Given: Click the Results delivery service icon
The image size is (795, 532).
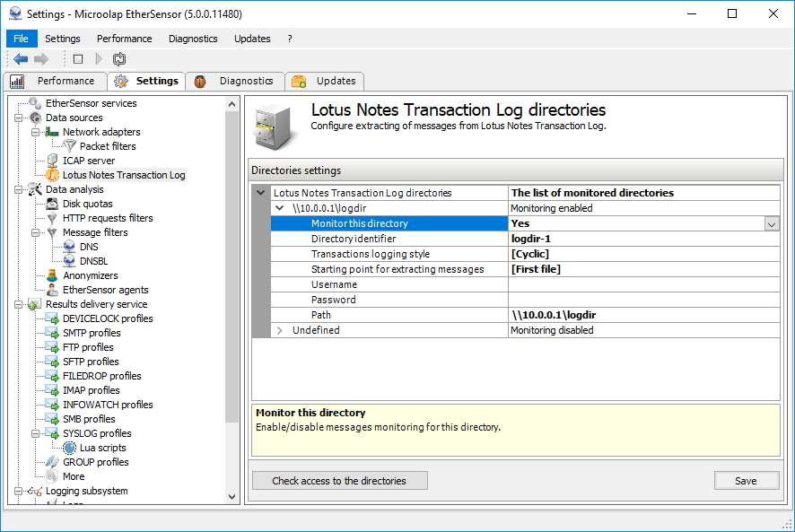Looking at the screenshot, I should (x=34, y=304).
